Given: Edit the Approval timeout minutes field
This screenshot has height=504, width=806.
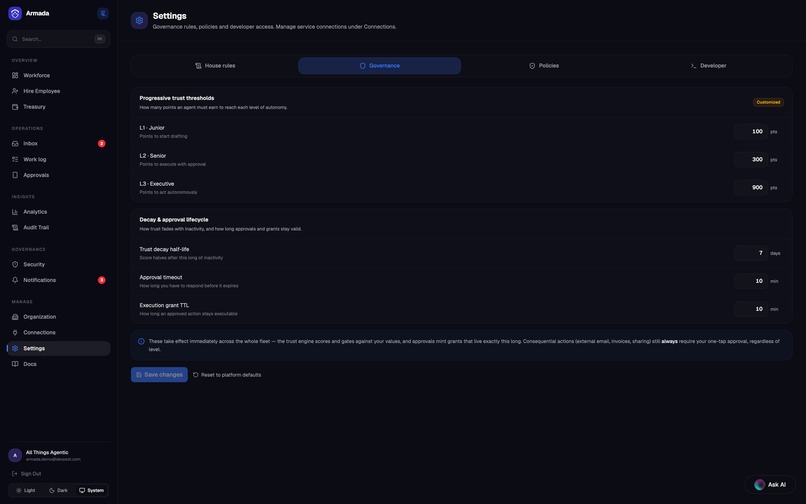Looking at the screenshot, I should pos(751,281).
